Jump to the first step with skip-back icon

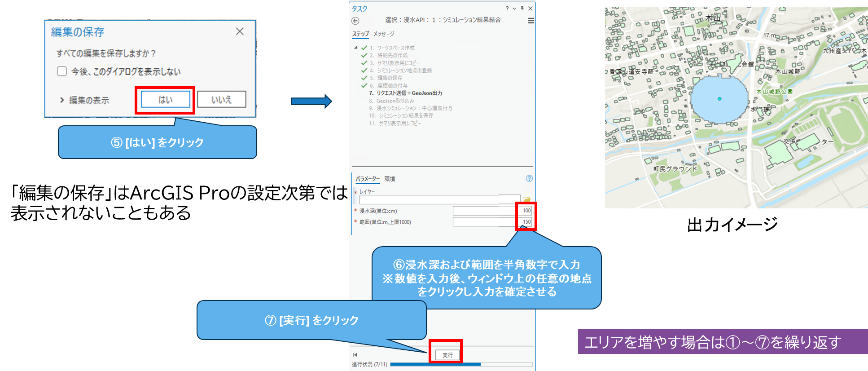click(x=355, y=355)
